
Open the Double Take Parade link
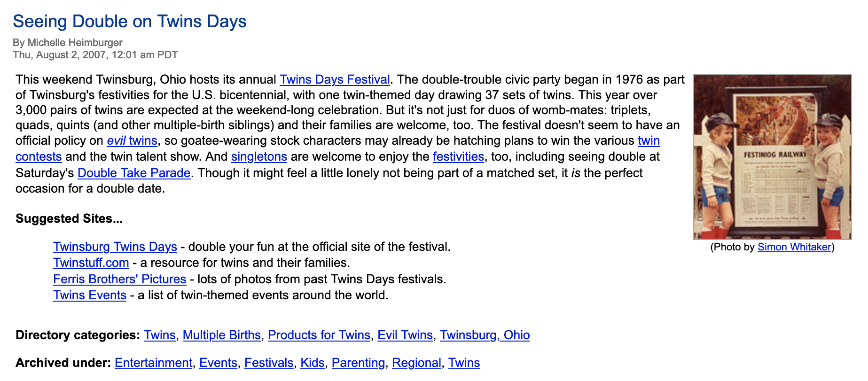pos(134,173)
